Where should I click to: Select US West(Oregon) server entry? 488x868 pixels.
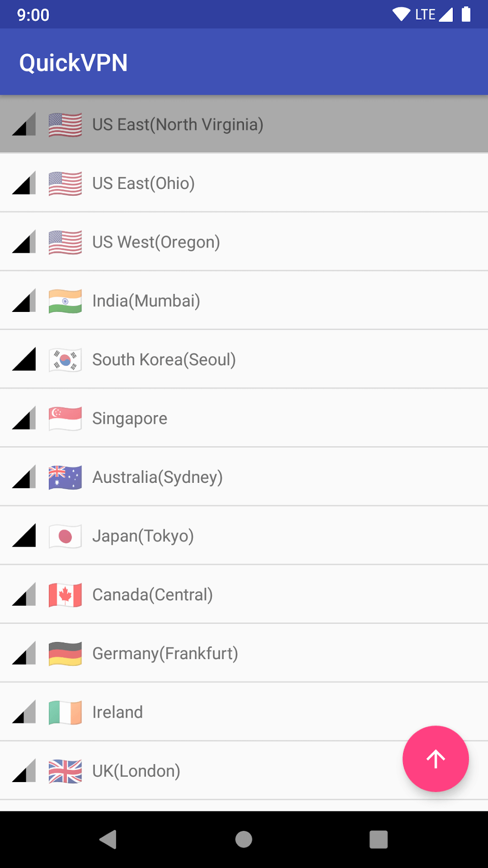(x=156, y=242)
